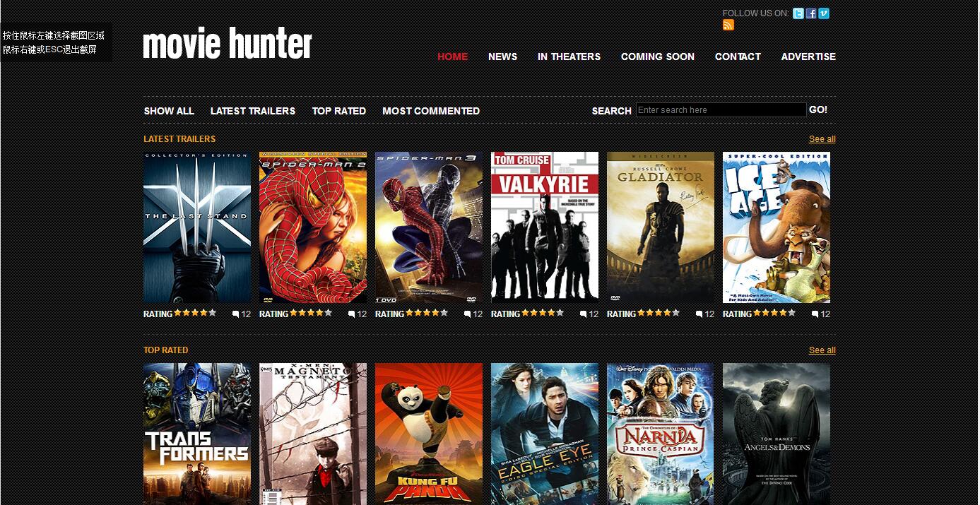Click the comment icon under Spider-Man 2 poster
980x505 pixels.
[352, 314]
